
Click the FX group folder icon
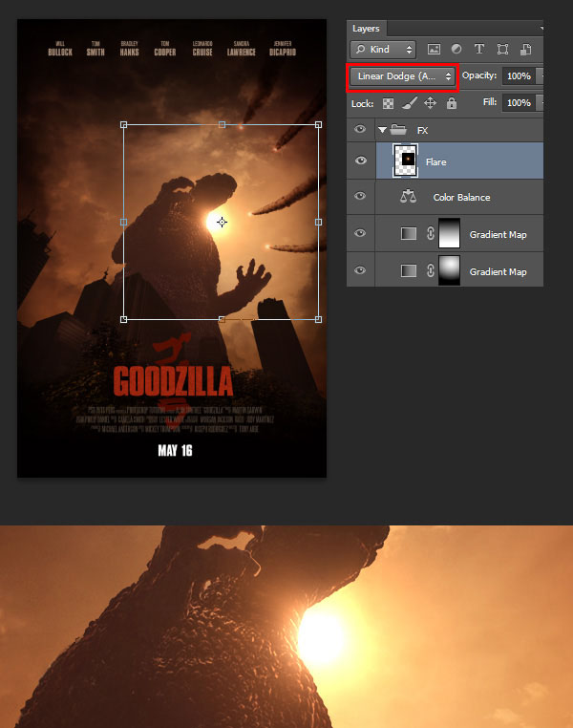pos(398,130)
